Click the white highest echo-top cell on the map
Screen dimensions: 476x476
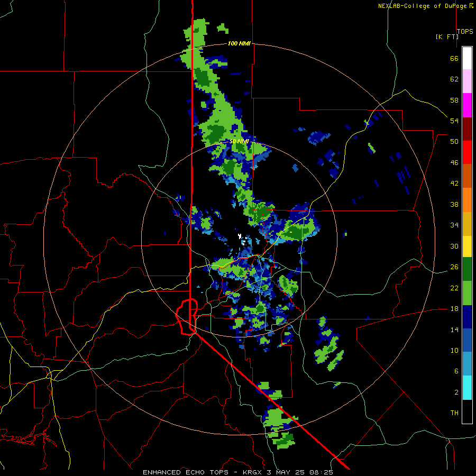pos(240,236)
